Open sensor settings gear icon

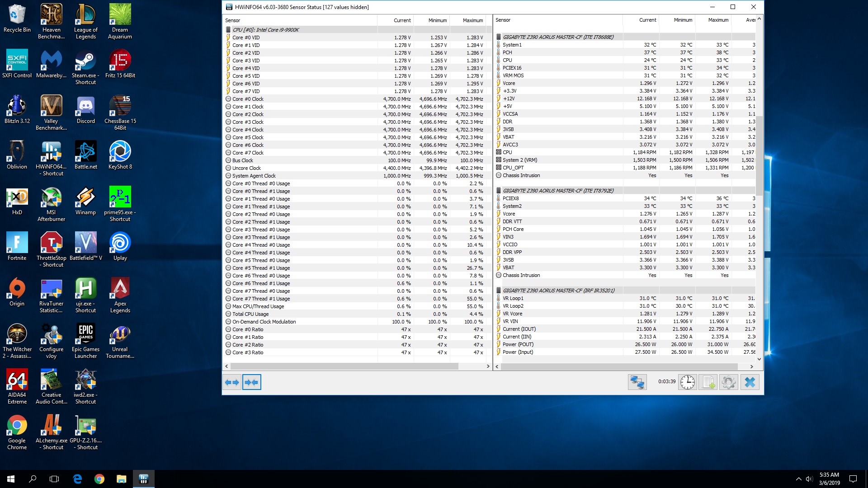click(729, 382)
